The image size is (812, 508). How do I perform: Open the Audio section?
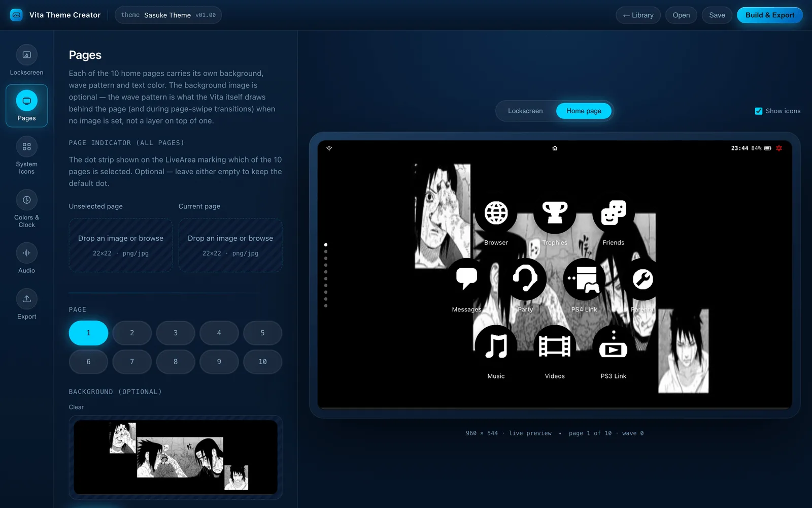click(x=26, y=259)
